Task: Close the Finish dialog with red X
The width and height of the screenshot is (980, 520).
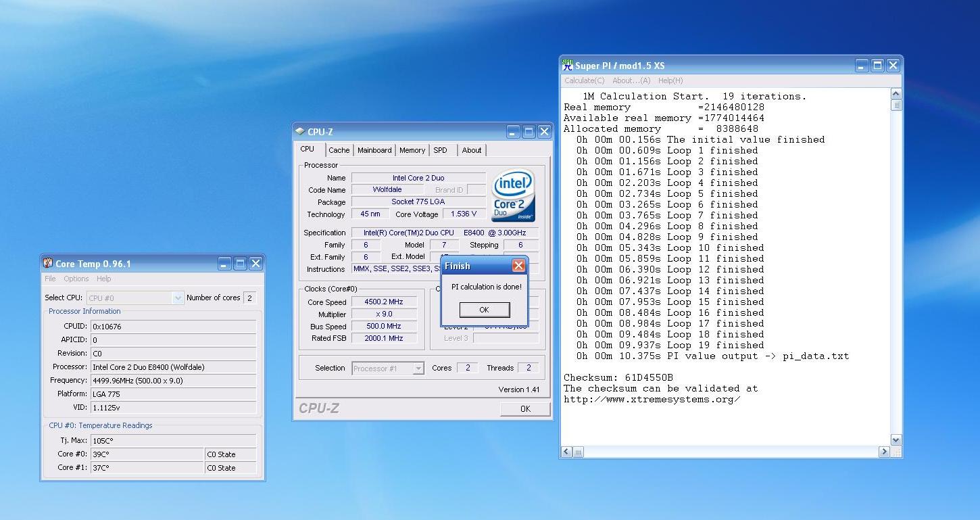Action: click(x=518, y=266)
